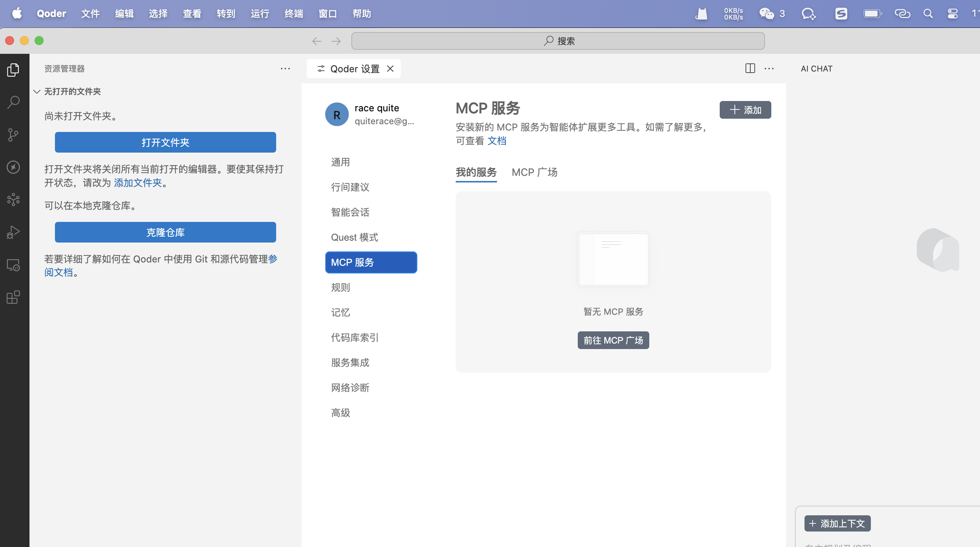Open the 终端 menu in menu bar
The height and width of the screenshot is (547, 980).
point(294,14)
